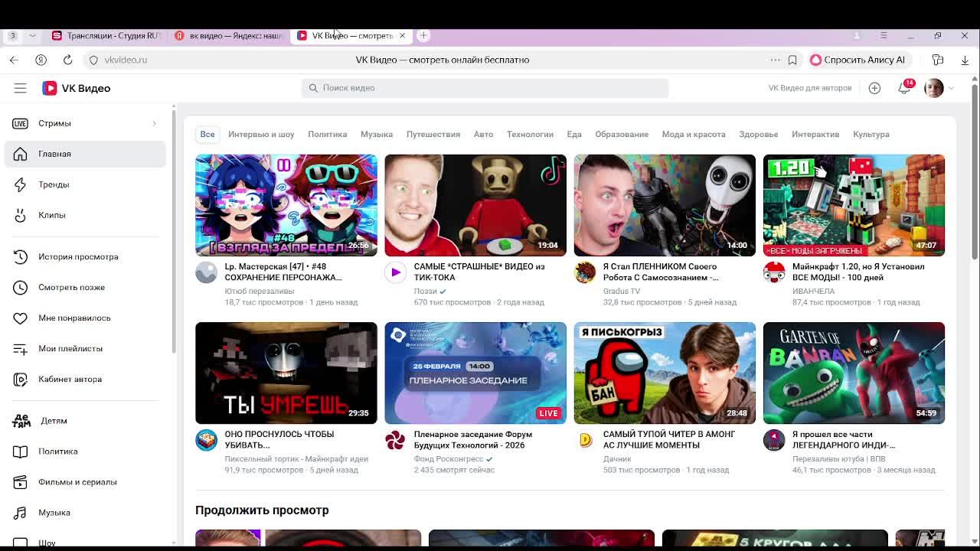Select the Все category chip
Image resolution: width=980 pixels, height=551 pixels.
coord(207,134)
